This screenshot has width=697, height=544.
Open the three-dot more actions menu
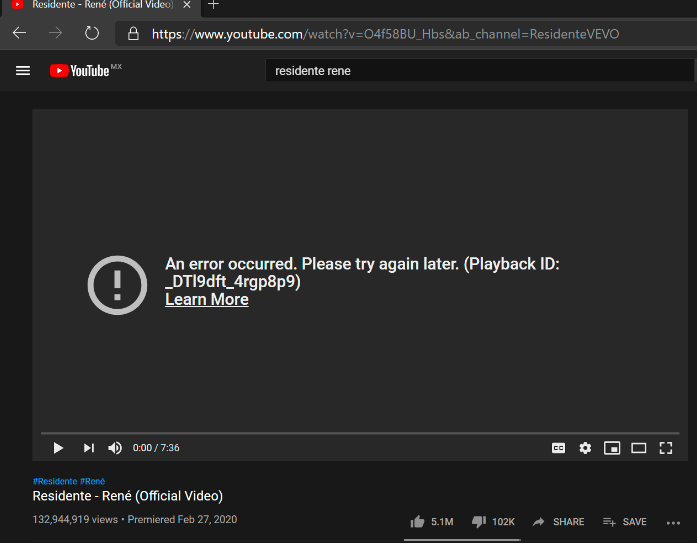tap(673, 523)
